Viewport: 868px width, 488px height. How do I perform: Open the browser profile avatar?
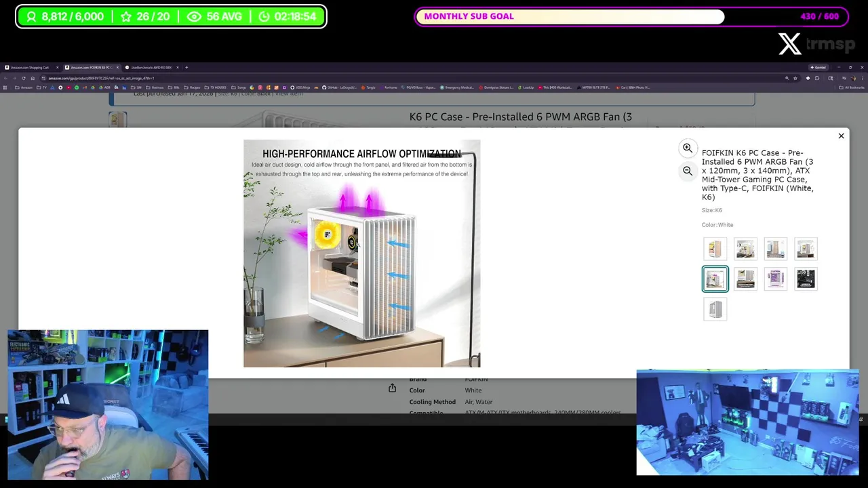click(x=853, y=78)
